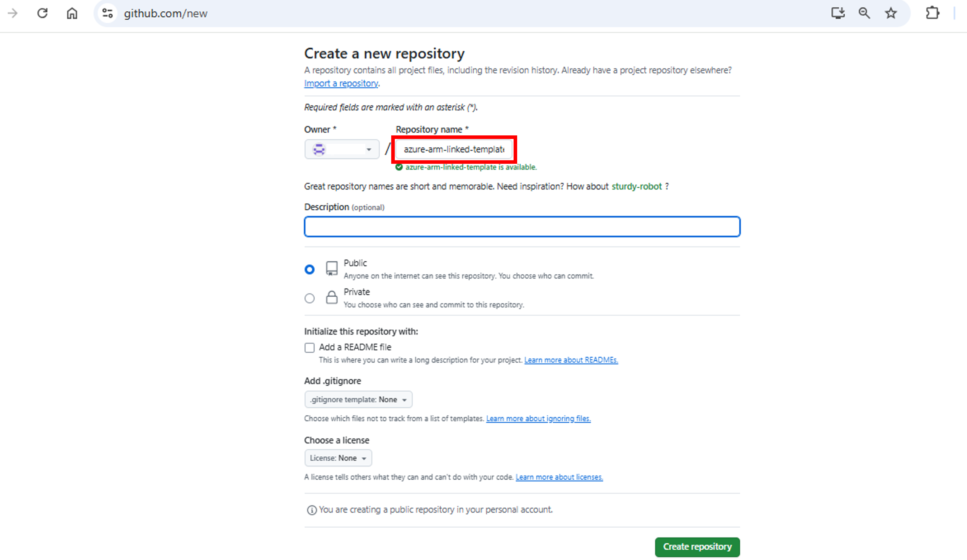
Task: Bookmark this page with the star icon
Action: tap(891, 13)
